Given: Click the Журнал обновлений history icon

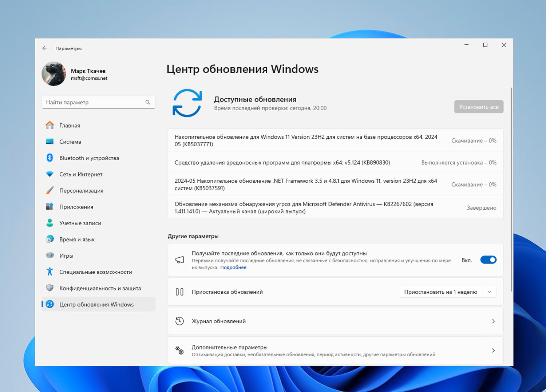Looking at the screenshot, I should 179,321.
